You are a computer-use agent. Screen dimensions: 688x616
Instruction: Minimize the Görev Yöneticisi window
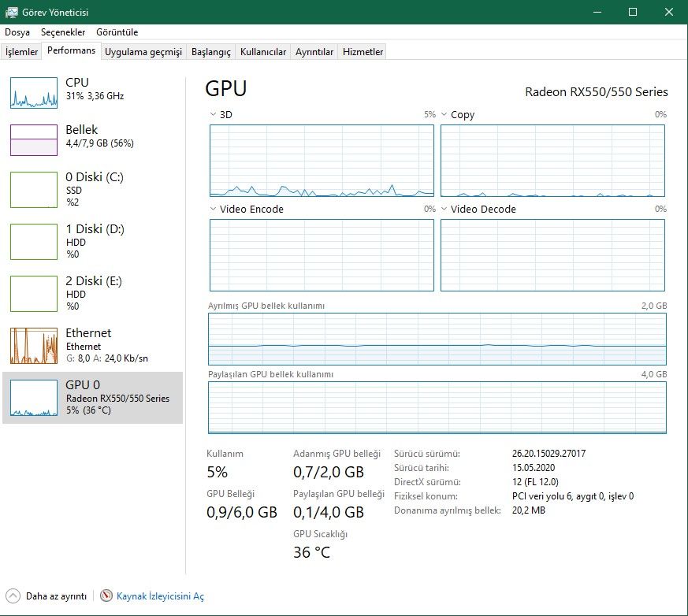(597, 12)
